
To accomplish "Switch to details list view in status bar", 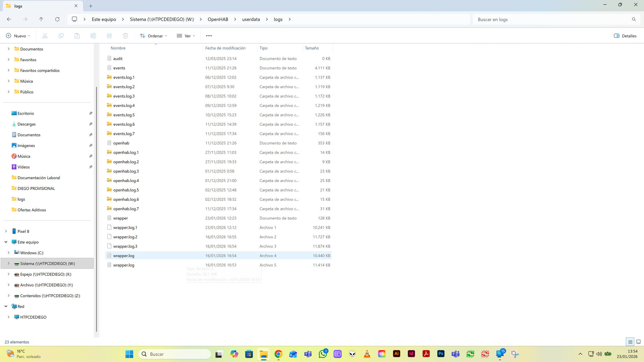I will [630, 342].
